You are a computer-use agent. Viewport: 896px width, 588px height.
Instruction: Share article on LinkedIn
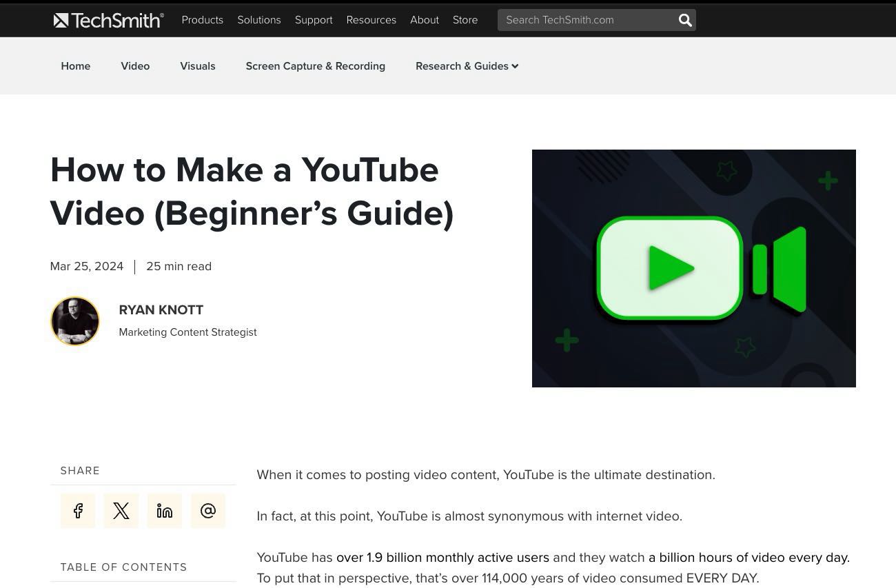[165, 511]
